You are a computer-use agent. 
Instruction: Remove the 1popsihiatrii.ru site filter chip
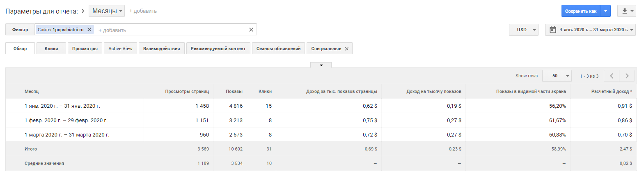click(89, 30)
